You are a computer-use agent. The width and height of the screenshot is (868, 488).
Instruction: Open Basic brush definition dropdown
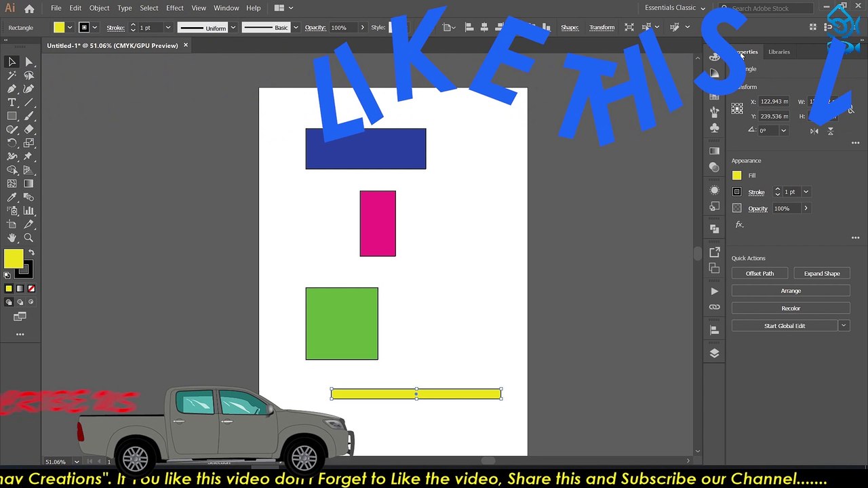[295, 28]
